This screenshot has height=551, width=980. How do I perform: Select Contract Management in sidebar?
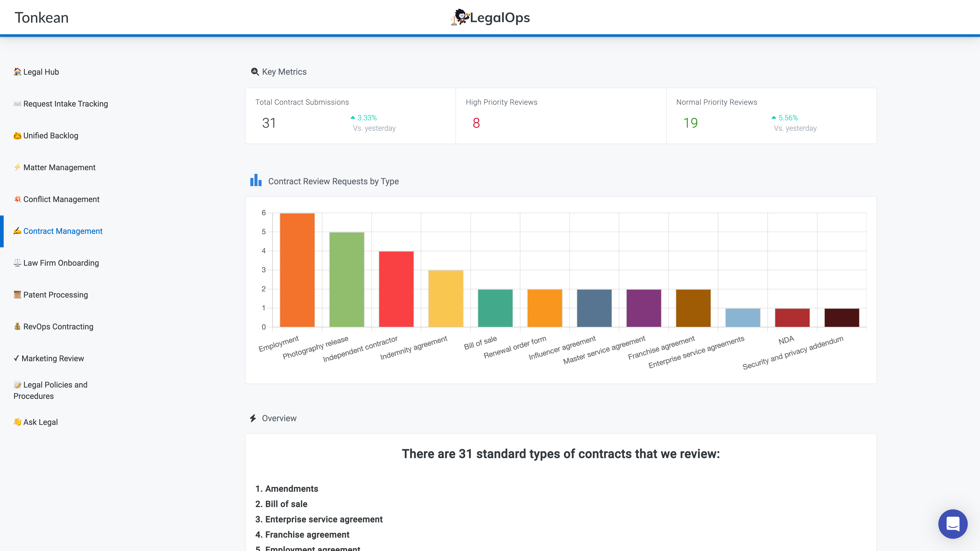[63, 231]
